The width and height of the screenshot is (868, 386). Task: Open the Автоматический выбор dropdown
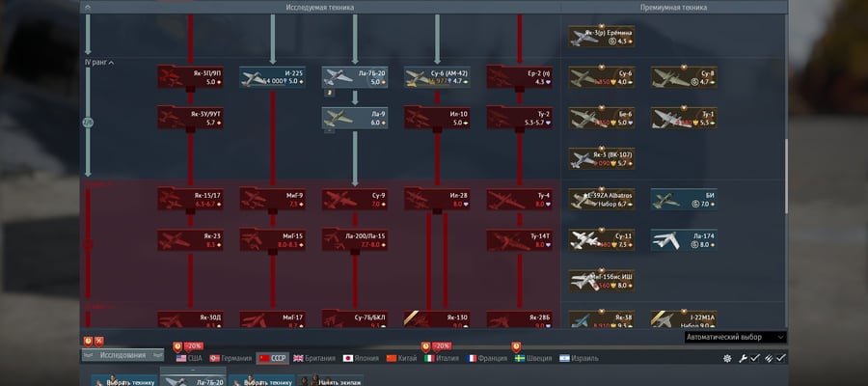coord(735,337)
